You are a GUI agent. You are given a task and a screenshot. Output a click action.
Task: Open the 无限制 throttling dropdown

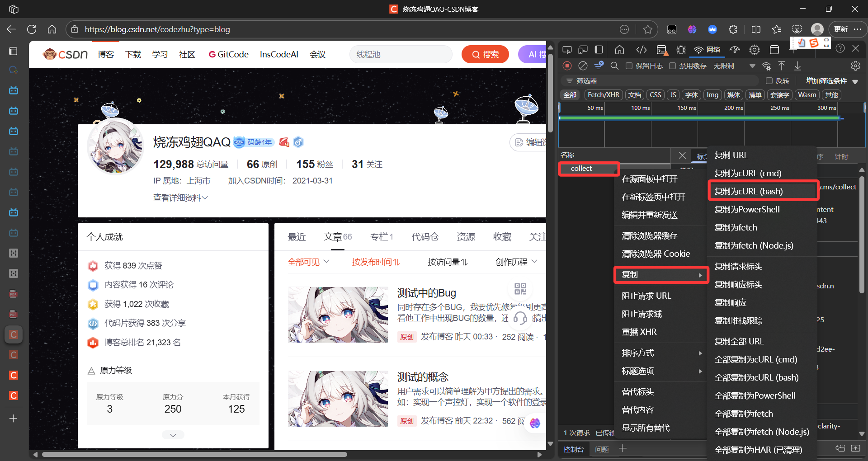[x=734, y=66]
